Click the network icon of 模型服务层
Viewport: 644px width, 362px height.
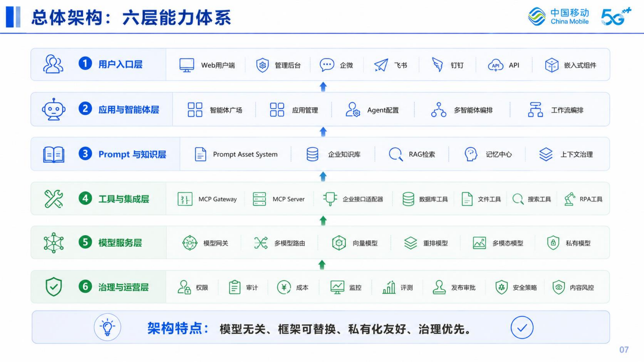click(53, 243)
